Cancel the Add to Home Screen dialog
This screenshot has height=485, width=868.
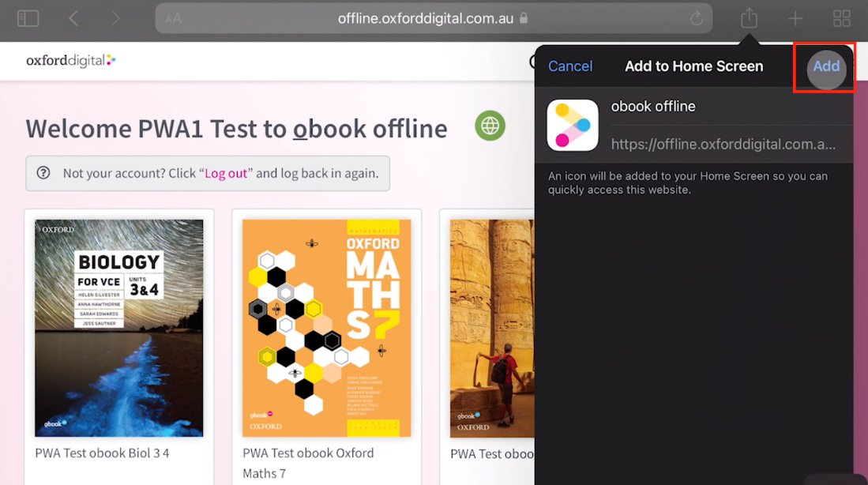tap(570, 66)
